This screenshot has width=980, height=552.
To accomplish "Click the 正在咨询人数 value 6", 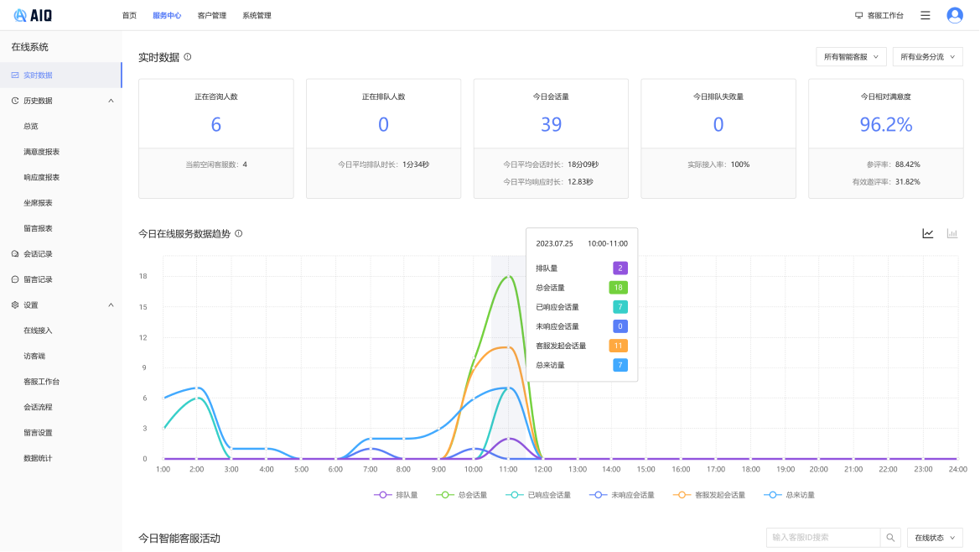I will click(216, 124).
